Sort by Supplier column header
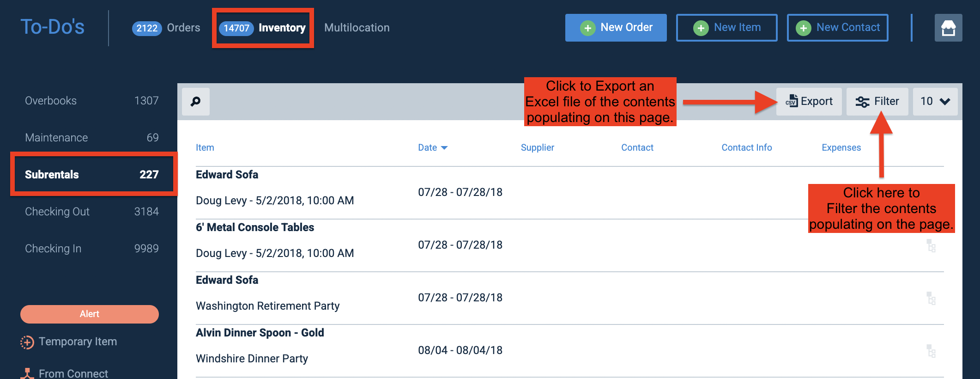This screenshot has height=379, width=980. click(x=537, y=147)
